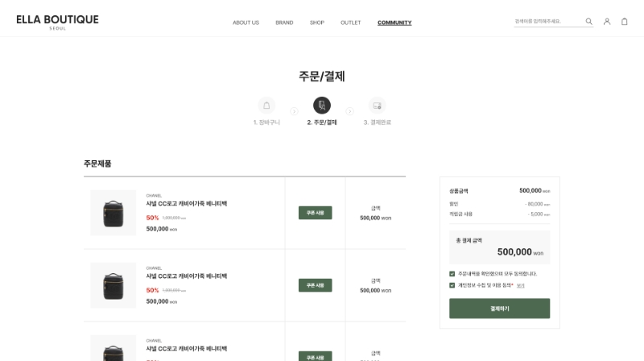Screen dimensions: 644x361
Task: Open the ABOUT US menu
Action: [246, 23]
